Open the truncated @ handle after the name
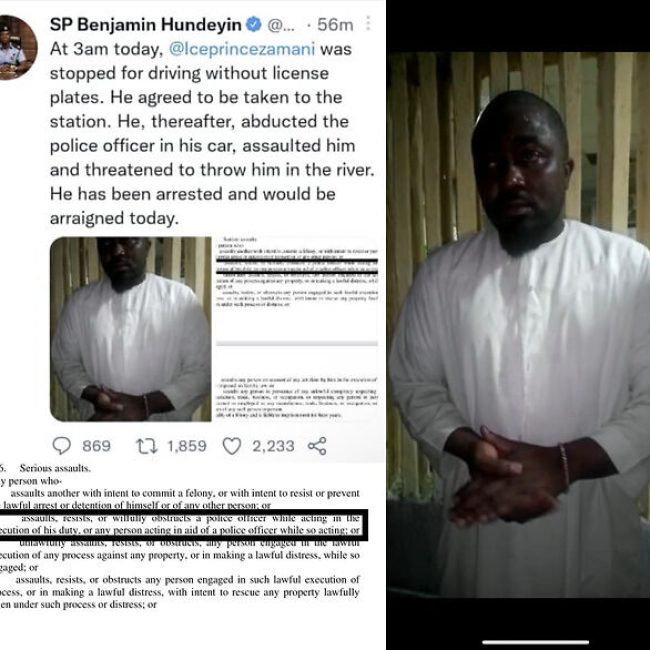 pos(281,25)
